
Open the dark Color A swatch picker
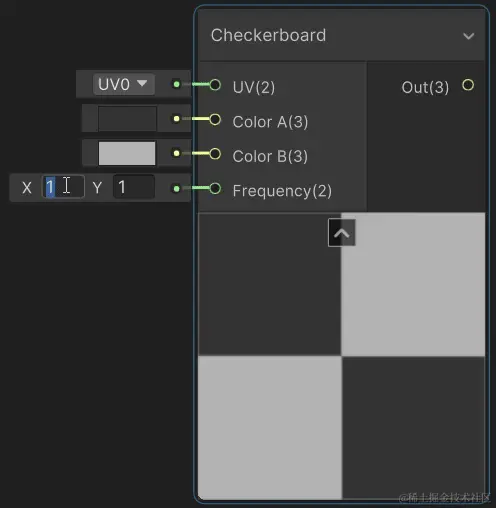coord(127,119)
